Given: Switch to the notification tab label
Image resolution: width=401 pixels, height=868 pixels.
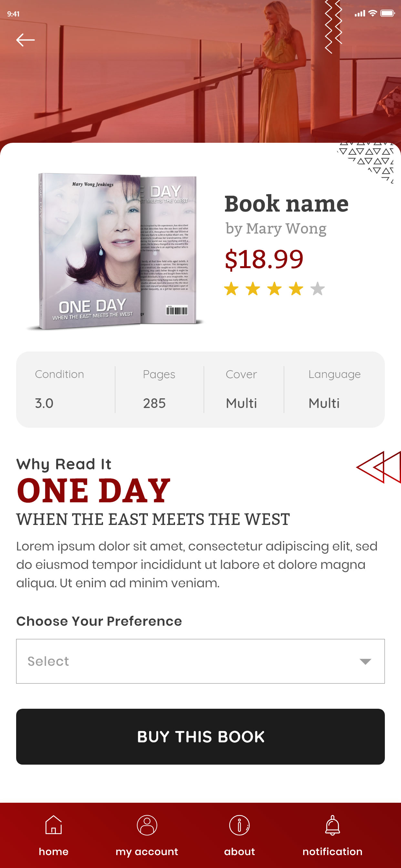Looking at the screenshot, I should coord(332,852).
